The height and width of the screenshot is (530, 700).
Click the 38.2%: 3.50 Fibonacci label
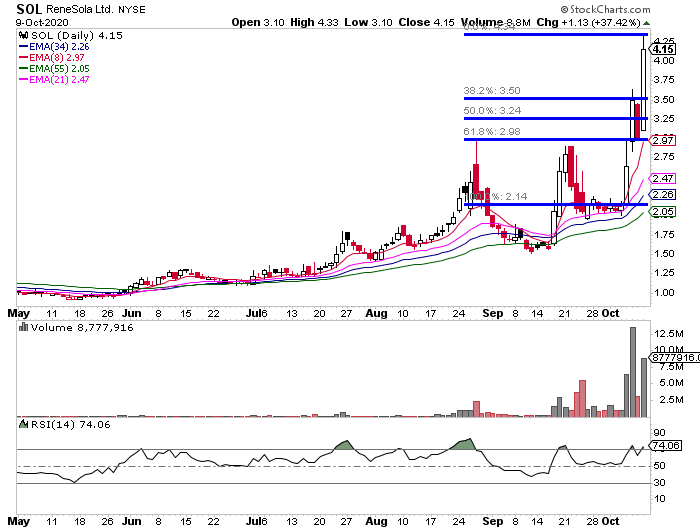(x=492, y=91)
